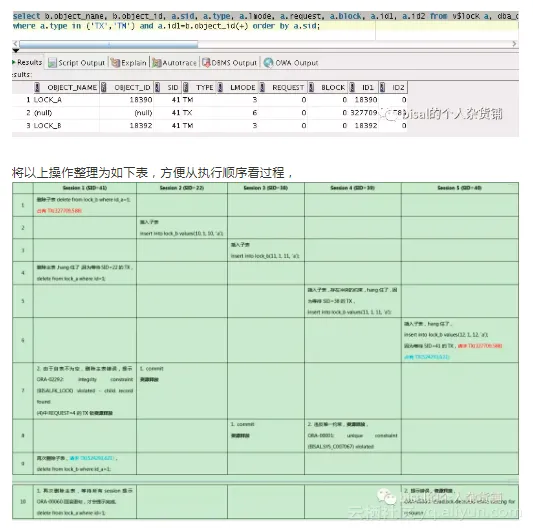
Task: Select the OWA Output globe icon
Action: tap(268, 63)
